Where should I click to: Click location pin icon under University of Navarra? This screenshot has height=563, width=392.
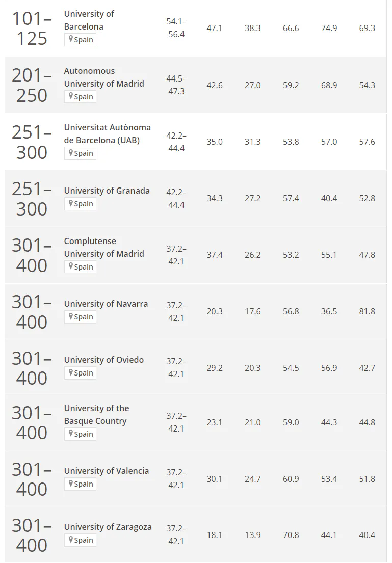pyautogui.click(x=71, y=316)
